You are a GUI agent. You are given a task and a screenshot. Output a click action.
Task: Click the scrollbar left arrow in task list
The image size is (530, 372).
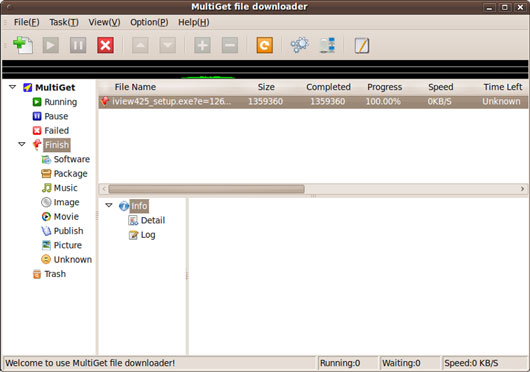(x=104, y=189)
